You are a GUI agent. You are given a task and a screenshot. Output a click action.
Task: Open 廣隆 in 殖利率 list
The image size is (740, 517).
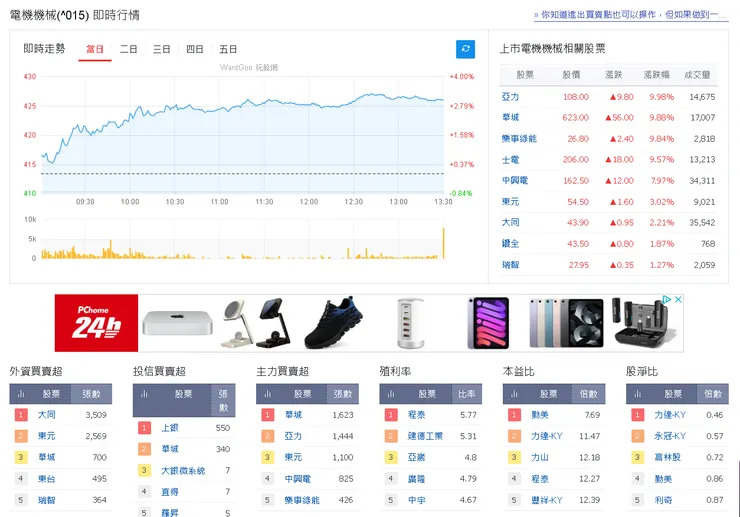click(x=416, y=479)
